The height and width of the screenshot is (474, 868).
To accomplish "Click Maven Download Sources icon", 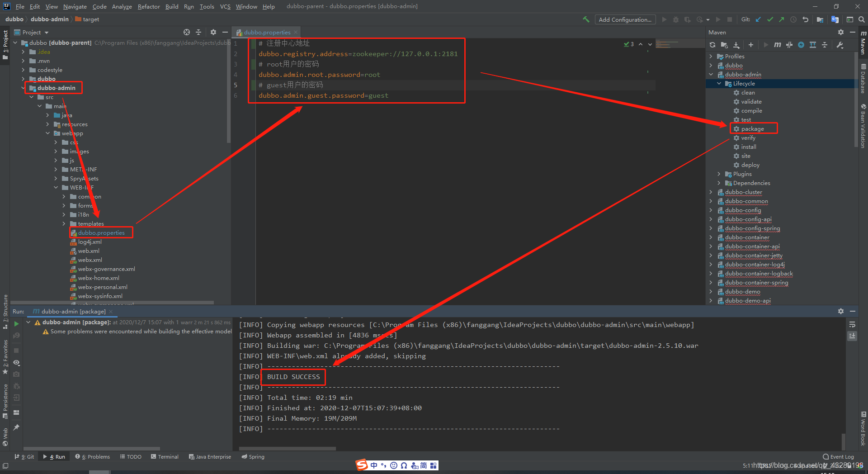I will pos(736,45).
